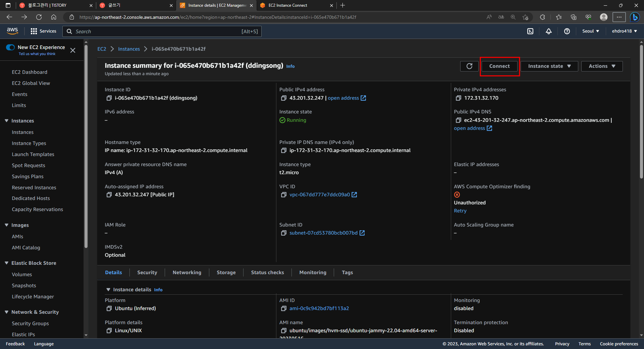
Task: Click the AWS search input field
Action: 162,31
